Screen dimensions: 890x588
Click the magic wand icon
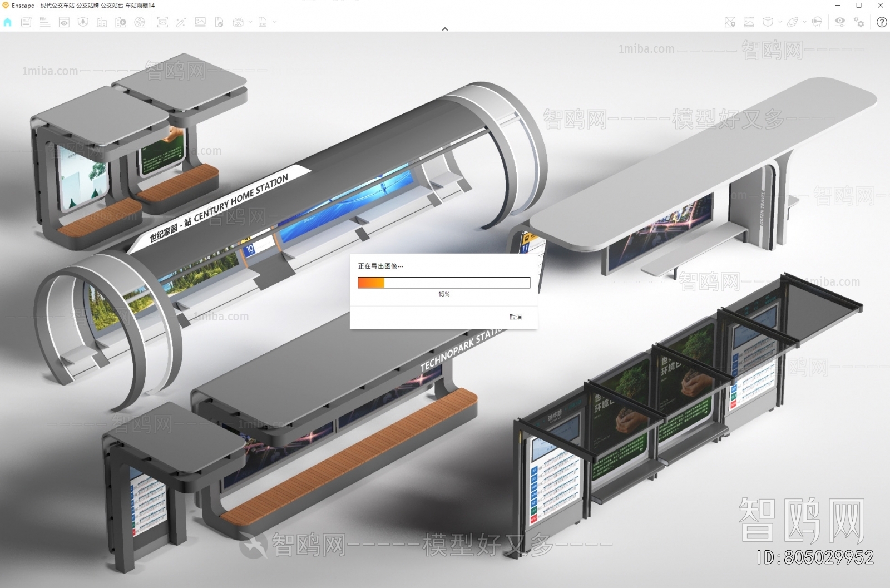181,22
